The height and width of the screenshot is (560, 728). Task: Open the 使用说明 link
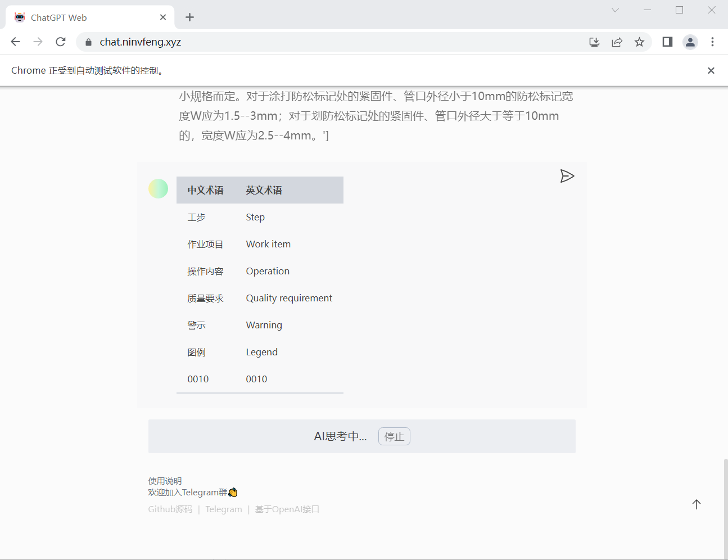click(164, 481)
